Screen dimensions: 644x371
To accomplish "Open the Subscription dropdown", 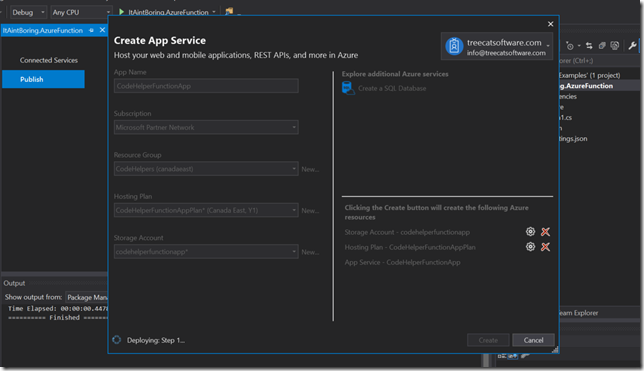I will [206, 127].
